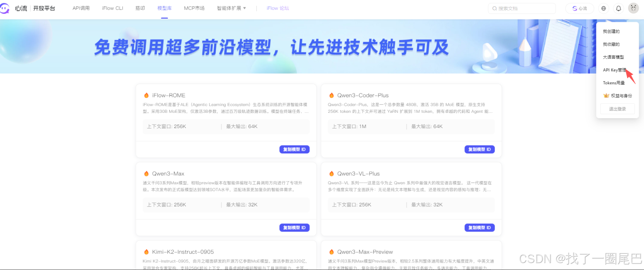This screenshot has height=270, width=644.
Task: Focus the 搜索文档 search field
Action: click(x=522, y=8)
